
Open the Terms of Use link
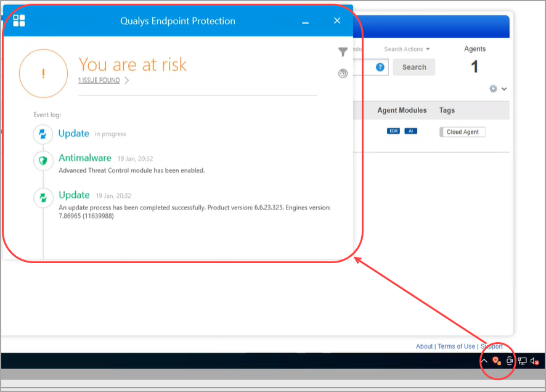[456, 346]
